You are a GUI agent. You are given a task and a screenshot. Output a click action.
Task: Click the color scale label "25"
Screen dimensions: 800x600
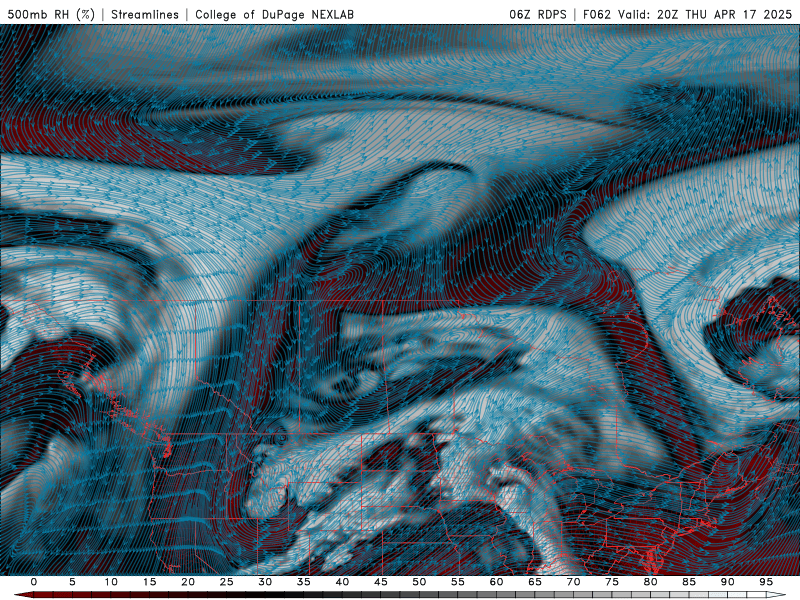click(227, 582)
